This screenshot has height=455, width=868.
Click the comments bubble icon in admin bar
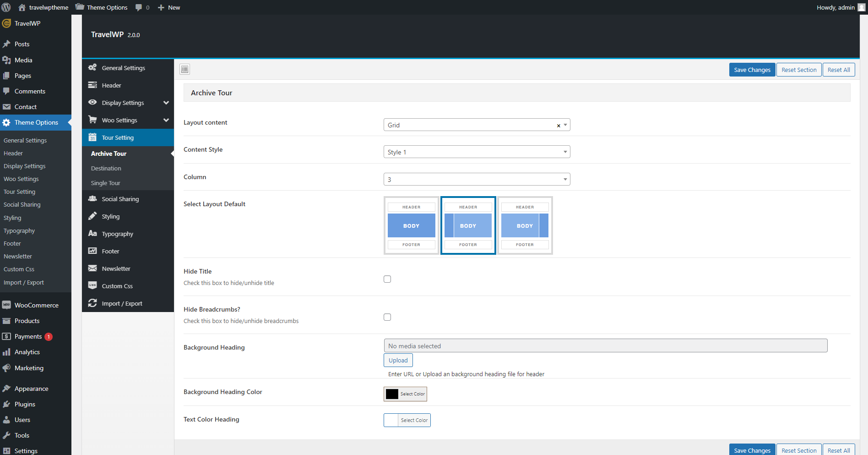coord(139,7)
